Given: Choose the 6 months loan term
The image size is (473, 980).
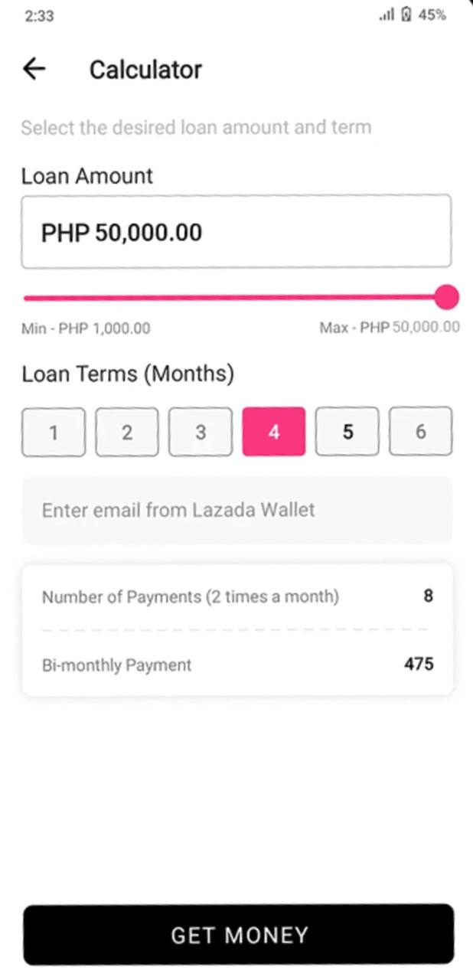Looking at the screenshot, I should coord(421,432).
